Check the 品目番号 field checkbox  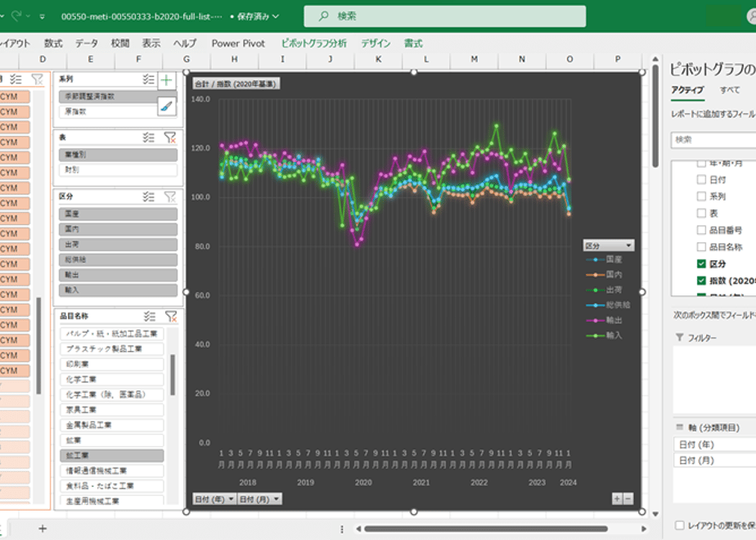tap(701, 230)
